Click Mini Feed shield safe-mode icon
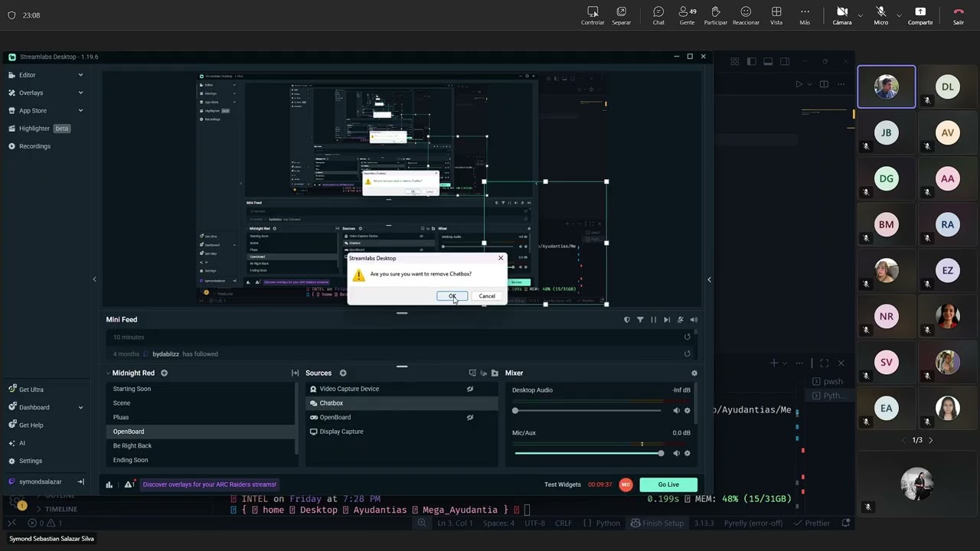The image size is (980, 551). [627, 320]
